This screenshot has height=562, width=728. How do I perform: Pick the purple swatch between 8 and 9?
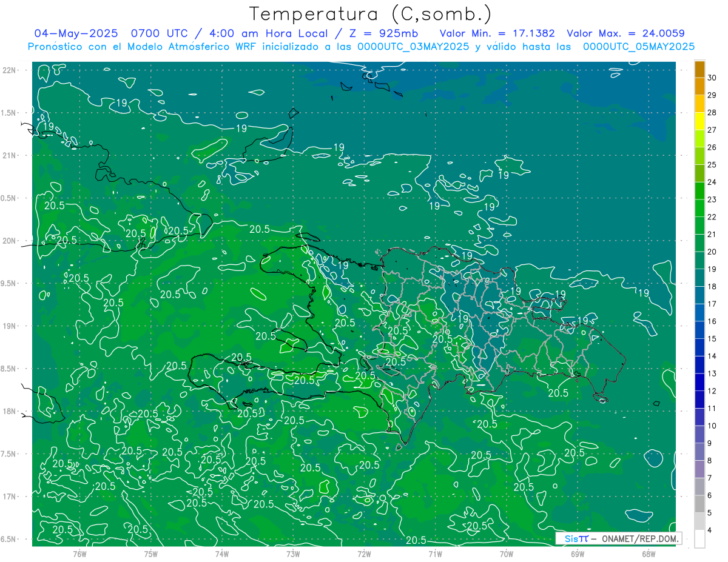point(699,452)
